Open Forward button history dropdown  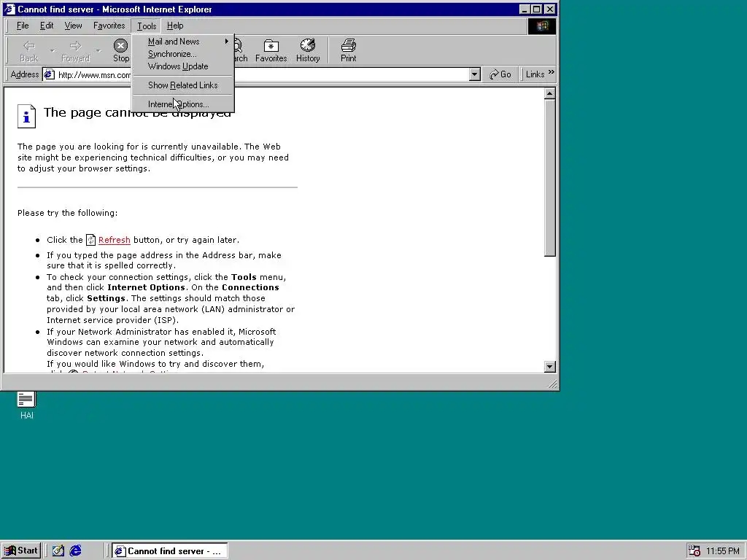click(x=98, y=50)
